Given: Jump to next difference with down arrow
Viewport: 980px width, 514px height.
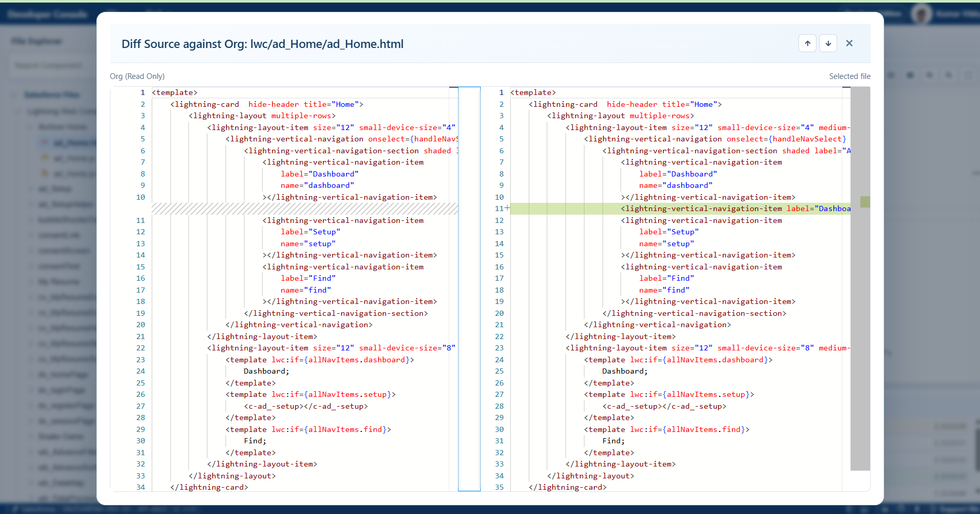Looking at the screenshot, I should tap(828, 43).
